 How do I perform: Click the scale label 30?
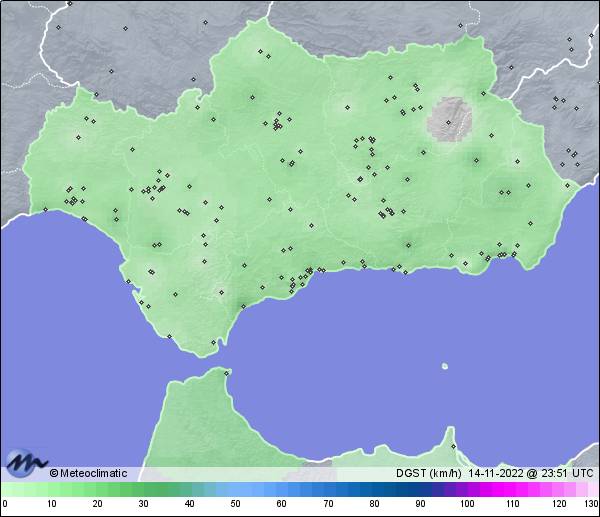point(143,504)
